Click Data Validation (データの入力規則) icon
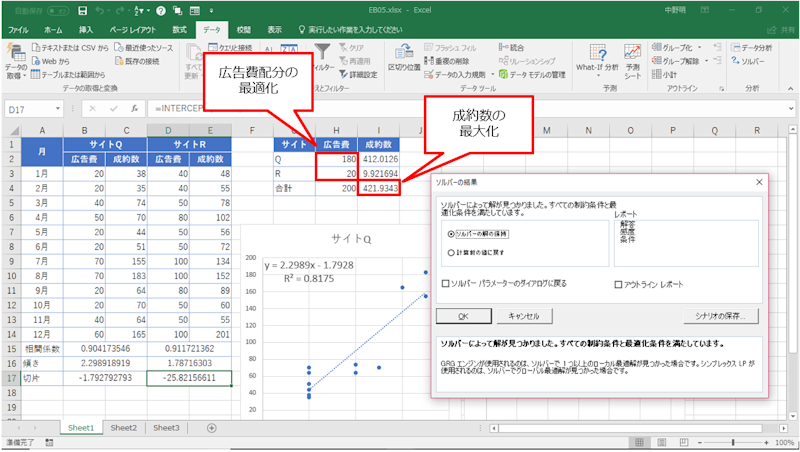The height and width of the screenshot is (452, 800). click(x=429, y=74)
